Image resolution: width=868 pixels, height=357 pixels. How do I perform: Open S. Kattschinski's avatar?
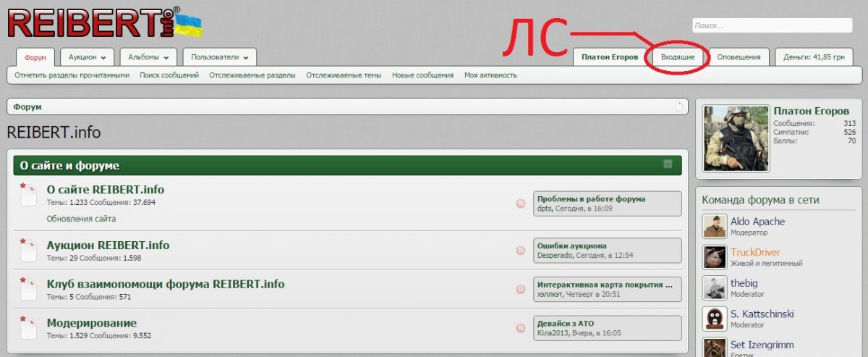715,319
